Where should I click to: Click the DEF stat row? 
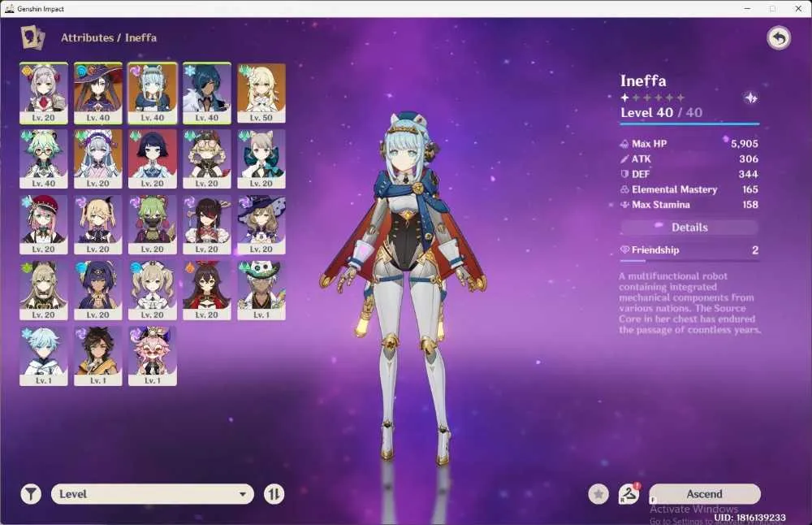[689, 174]
